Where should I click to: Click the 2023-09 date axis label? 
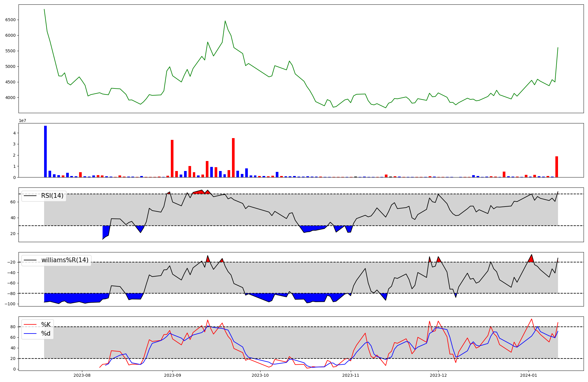coord(173,375)
